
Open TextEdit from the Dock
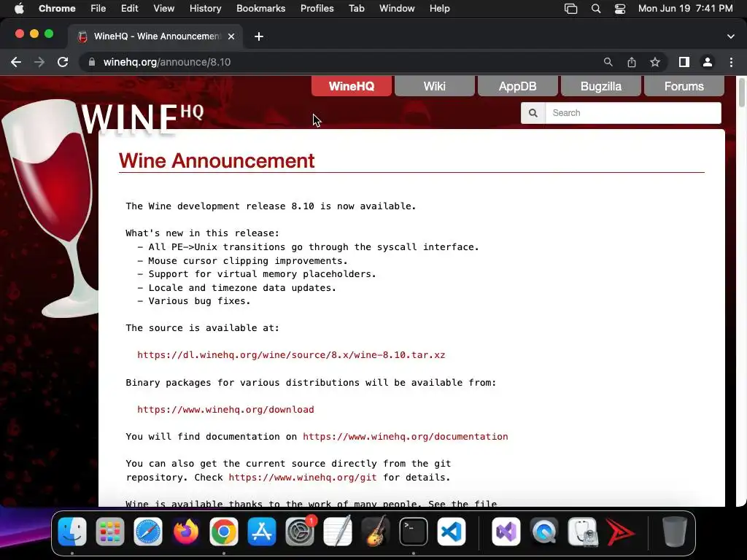[x=337, y=532]
